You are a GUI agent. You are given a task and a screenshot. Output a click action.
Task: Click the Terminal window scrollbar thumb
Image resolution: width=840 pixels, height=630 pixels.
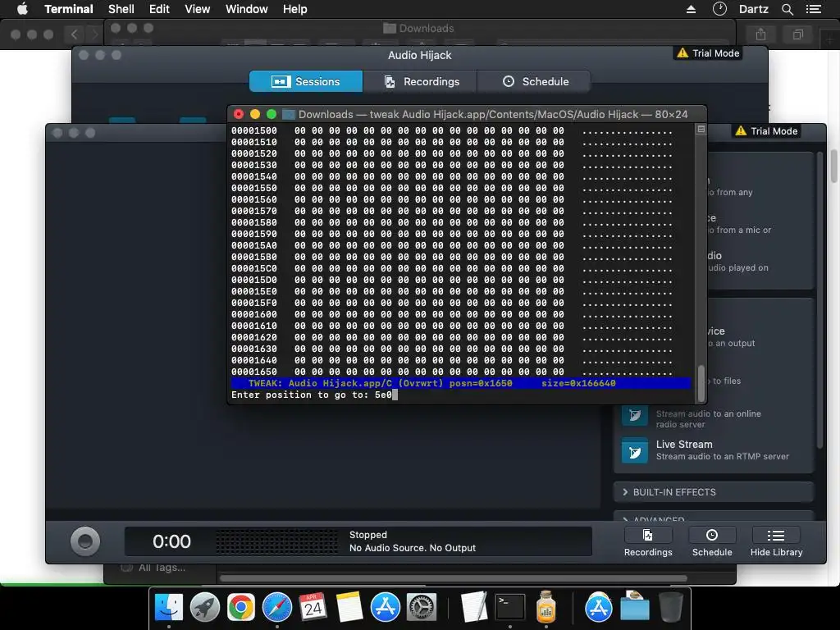701,384
